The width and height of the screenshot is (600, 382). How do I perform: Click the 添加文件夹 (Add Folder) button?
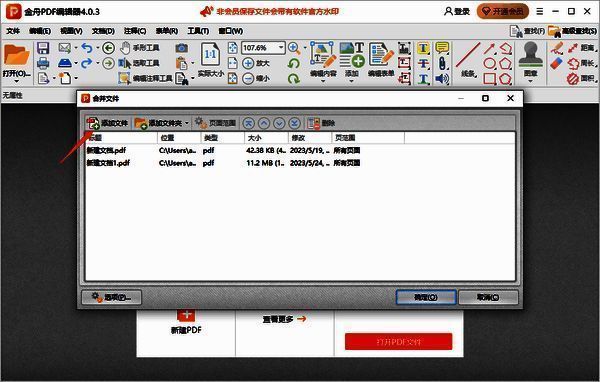pyautogui.click(x=158, y=123)
